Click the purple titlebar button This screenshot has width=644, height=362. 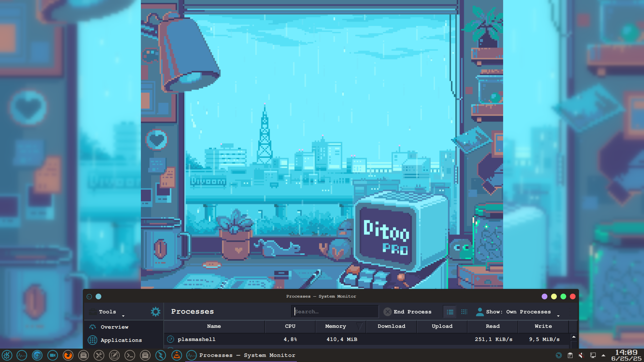tap(544, 297)
